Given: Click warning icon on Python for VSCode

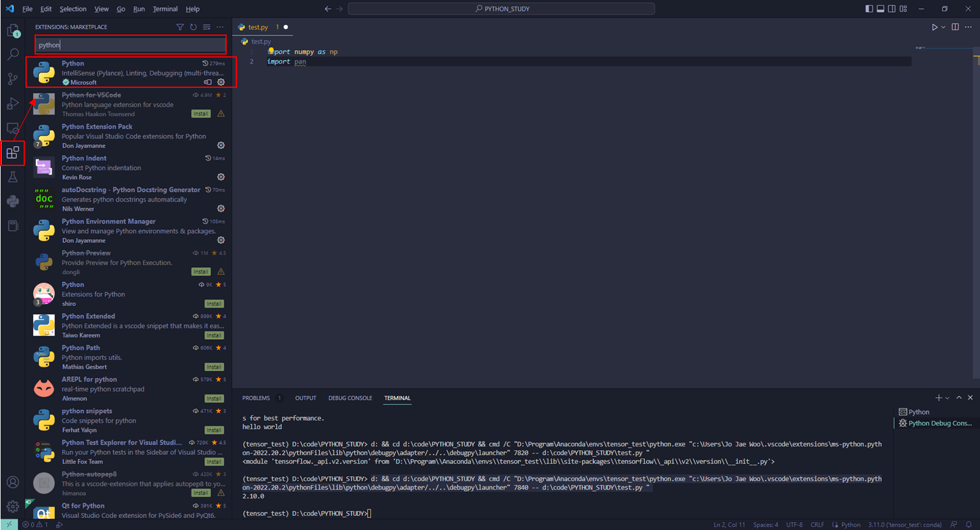Looking at the screenshot, I should 221,114.
